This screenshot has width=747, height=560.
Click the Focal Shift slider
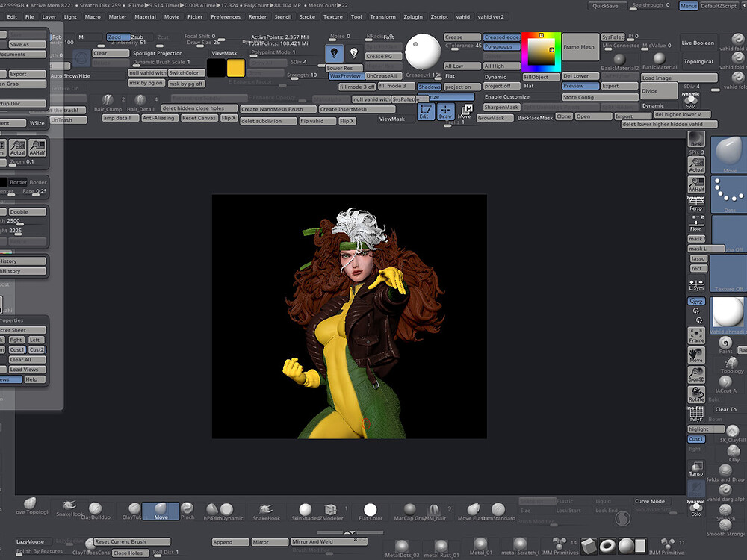[200, 36]
